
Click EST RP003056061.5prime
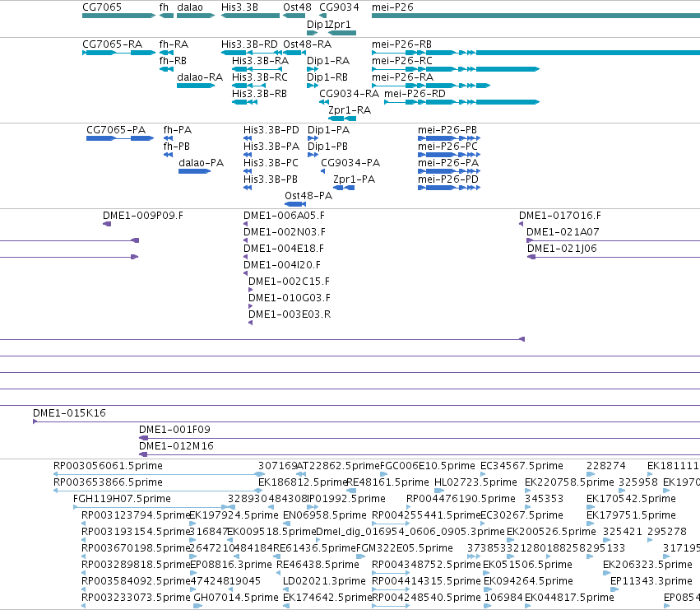pos(108,466)
